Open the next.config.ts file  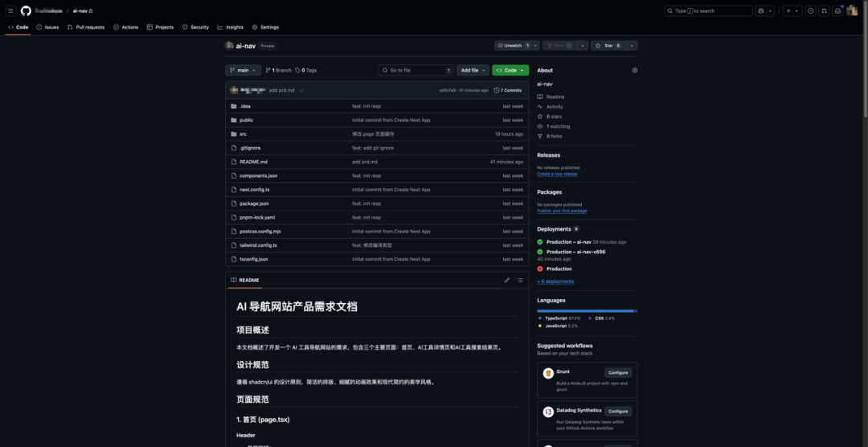pos(255,190)
